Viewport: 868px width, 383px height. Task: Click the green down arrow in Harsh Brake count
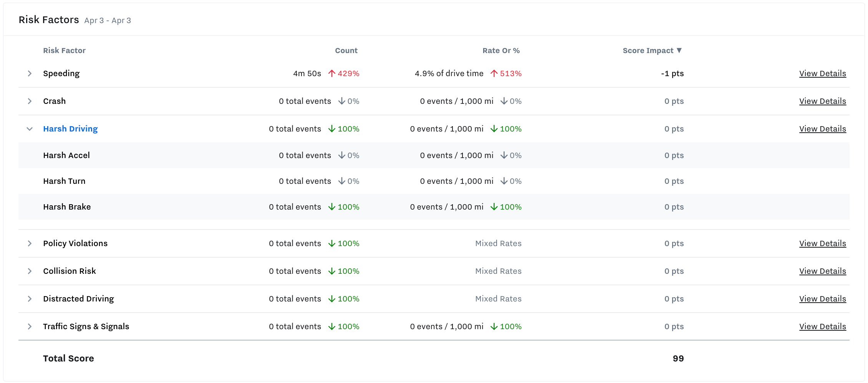(x=332, y=207)
